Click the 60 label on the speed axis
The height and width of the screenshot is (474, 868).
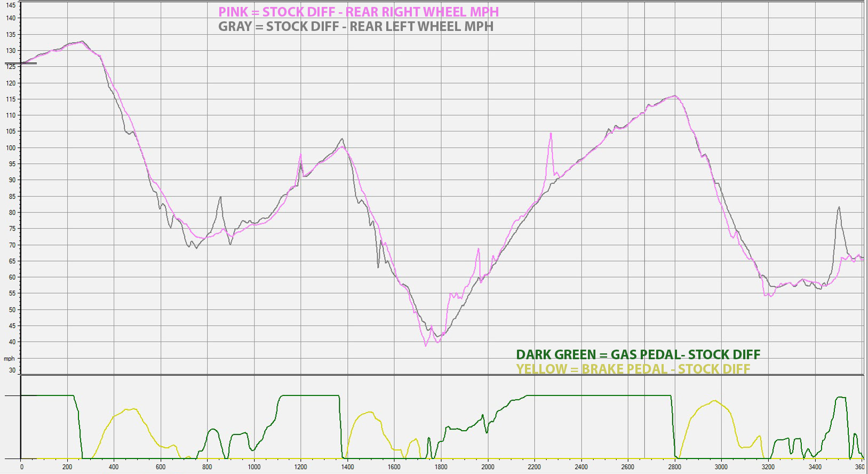(x=12, y=277)
